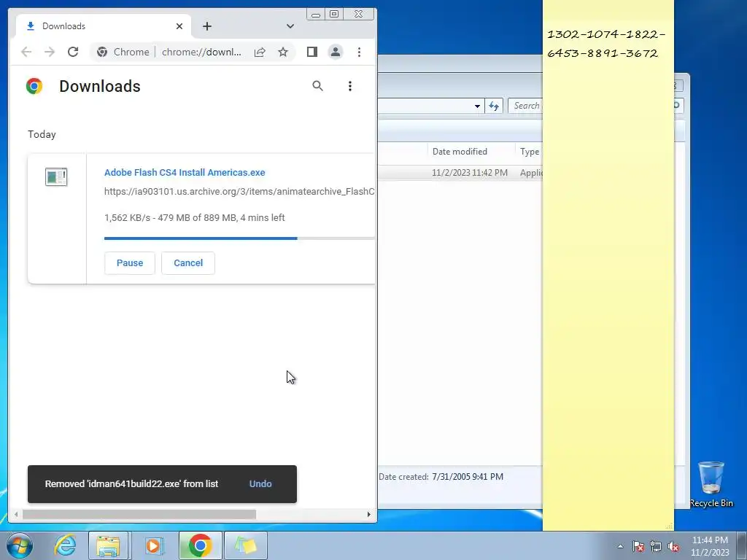Open Windows Media Player from taskbar
Viewport: 747px width, 560px height.
coord(153,545)
